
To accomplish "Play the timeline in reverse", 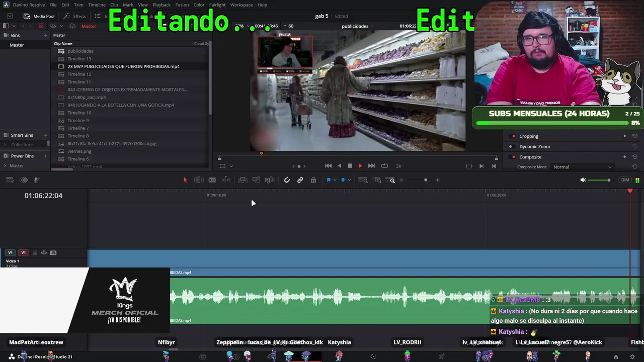I will click(339, 166).
